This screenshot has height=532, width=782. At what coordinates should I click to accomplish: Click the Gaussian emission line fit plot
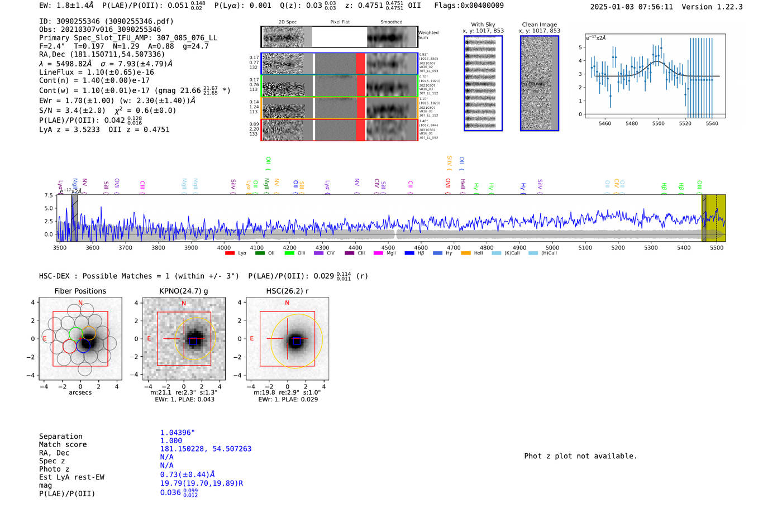655,76
